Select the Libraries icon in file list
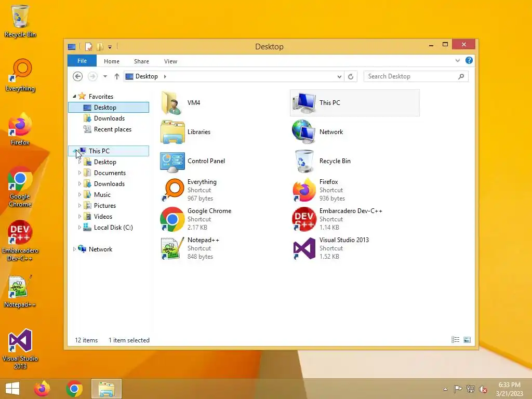The image size is (532, 399). click(172, 132)
